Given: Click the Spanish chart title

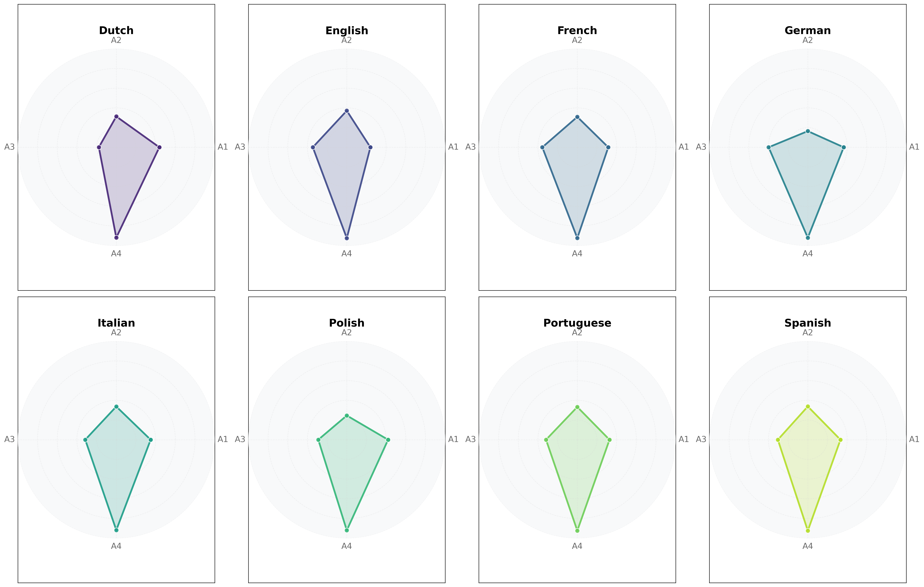Looking at the screenshot, I should (x=808, y=323).
